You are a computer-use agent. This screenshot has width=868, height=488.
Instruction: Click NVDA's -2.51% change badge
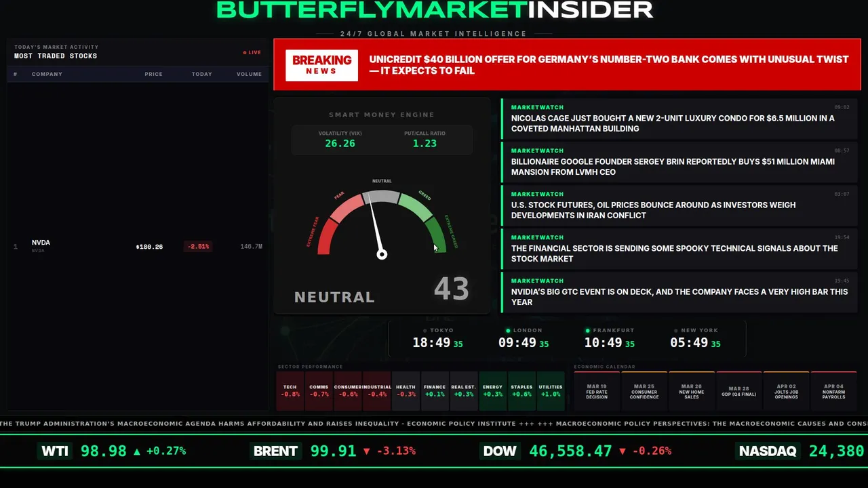click(198, 247)
